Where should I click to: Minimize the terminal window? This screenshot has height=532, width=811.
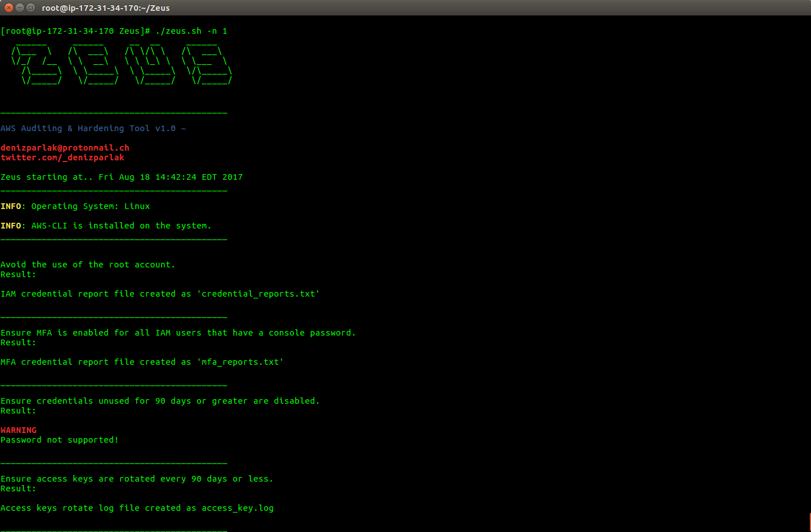(x=20, y=7)
